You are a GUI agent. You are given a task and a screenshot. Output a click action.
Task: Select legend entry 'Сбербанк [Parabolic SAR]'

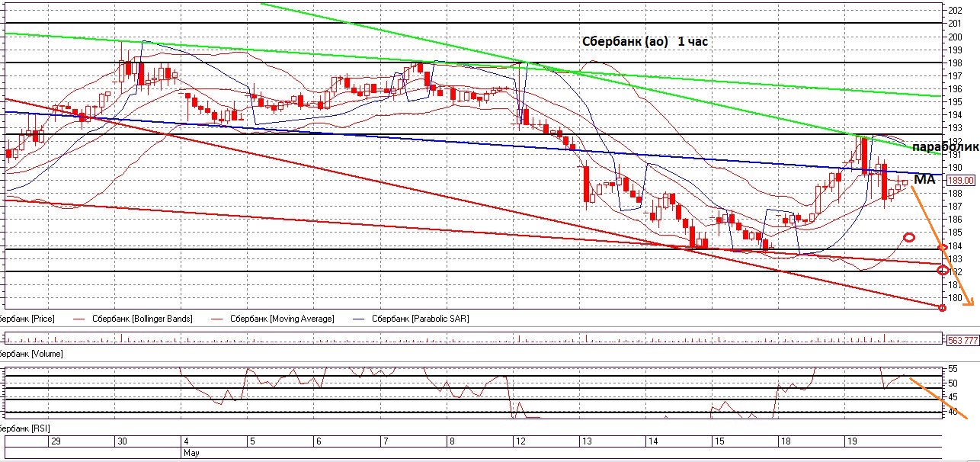click(421, 319)
